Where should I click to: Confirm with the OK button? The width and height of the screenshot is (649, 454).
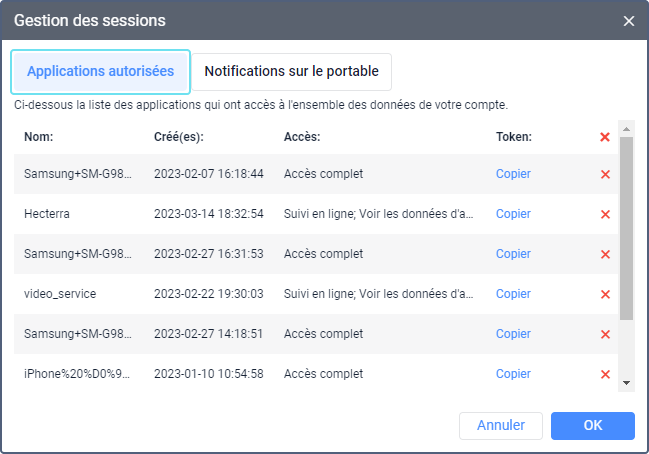[x=592, y=426]
